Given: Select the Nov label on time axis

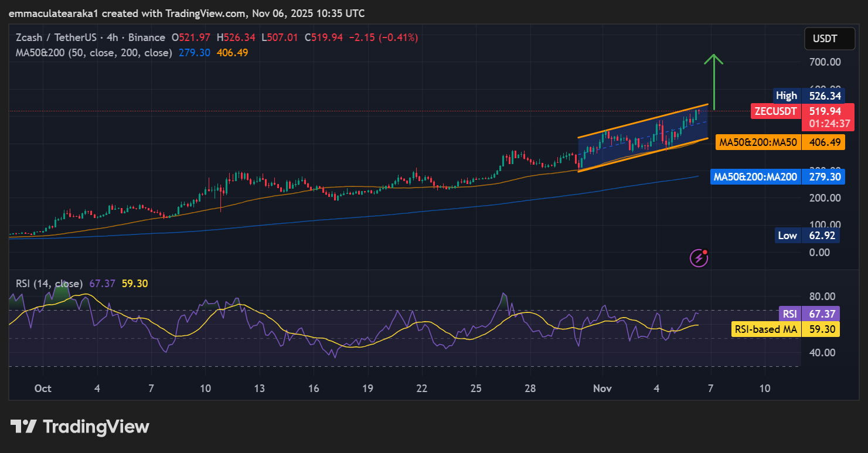Looking at the screenshot, I should point(603,388).
